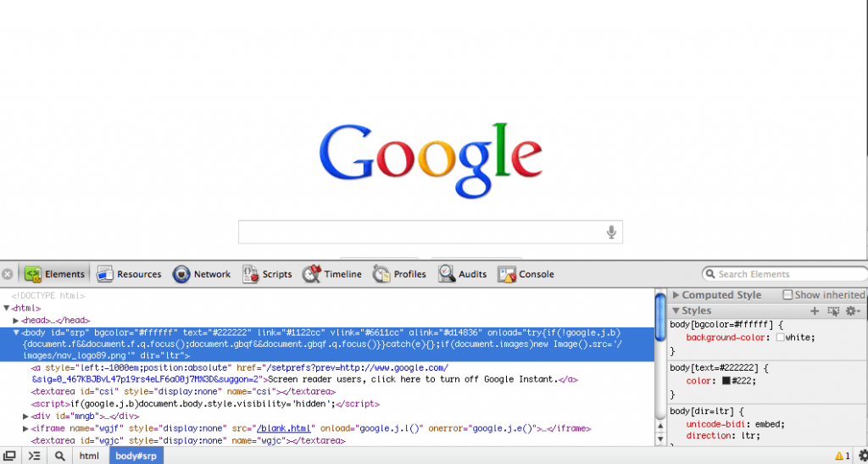Viewport: 868px width, 464px height.
Task: Switch to the Profiles panel
Action: 399,274
